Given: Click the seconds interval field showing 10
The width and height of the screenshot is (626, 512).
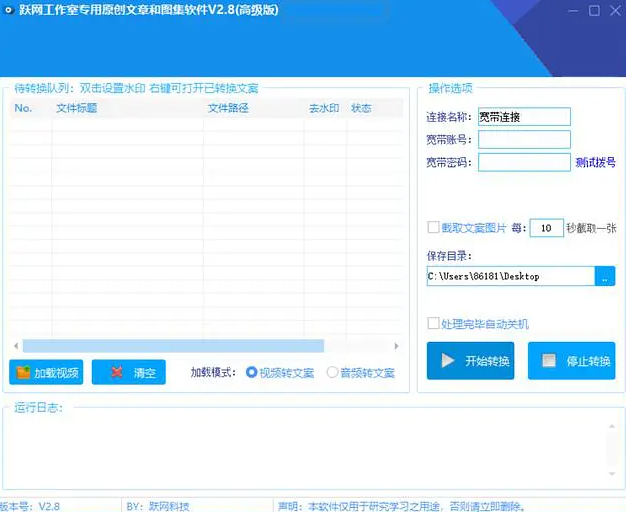Looking at the screenshot, I should click(547, 228).
